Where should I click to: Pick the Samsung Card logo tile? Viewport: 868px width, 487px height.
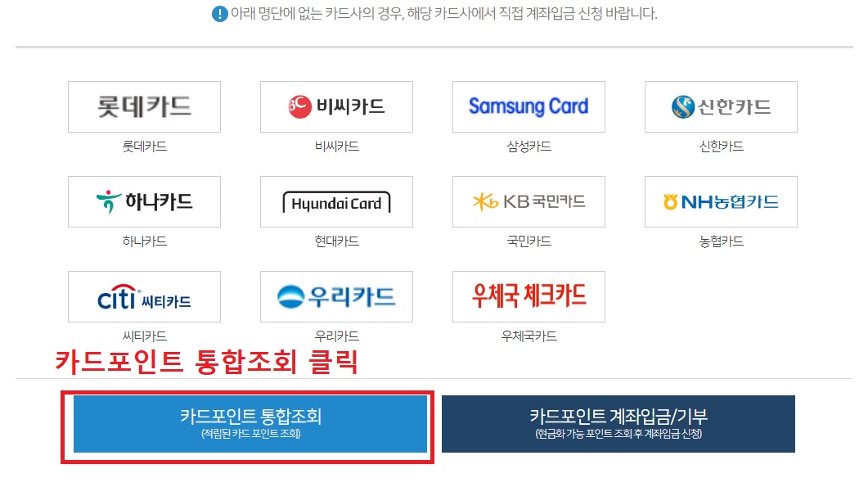(x=528, y=107)
